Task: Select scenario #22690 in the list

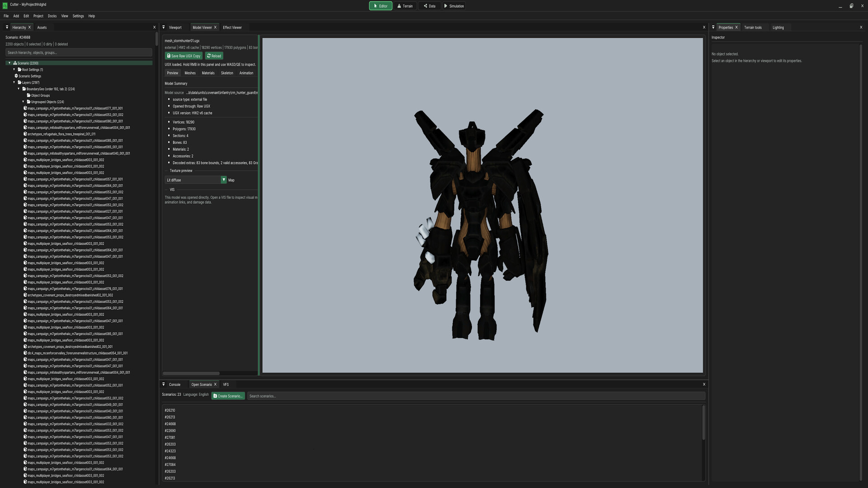Action: 170,431
